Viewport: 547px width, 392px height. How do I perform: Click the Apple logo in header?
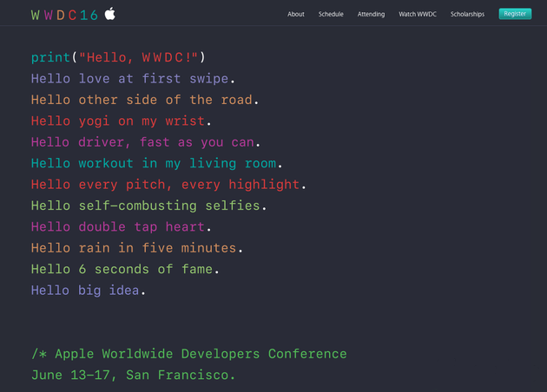click(110, 14)
